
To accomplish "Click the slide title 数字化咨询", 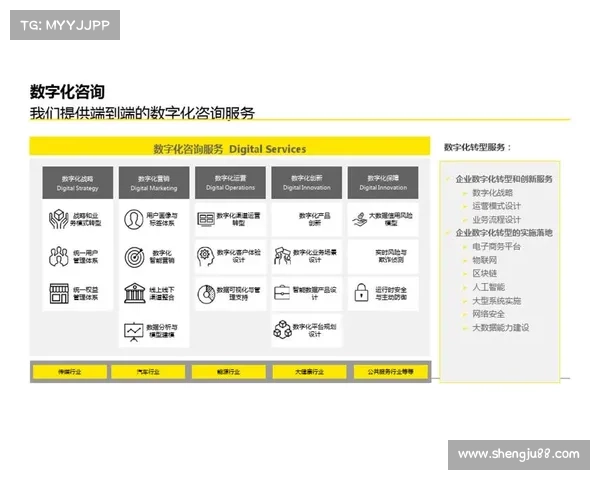I will [67, 92].
